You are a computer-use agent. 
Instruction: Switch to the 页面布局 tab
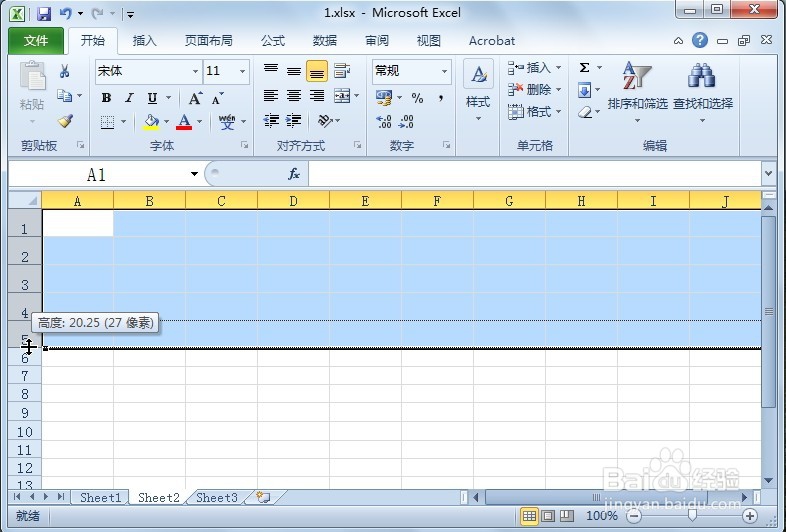click(209, 41)
